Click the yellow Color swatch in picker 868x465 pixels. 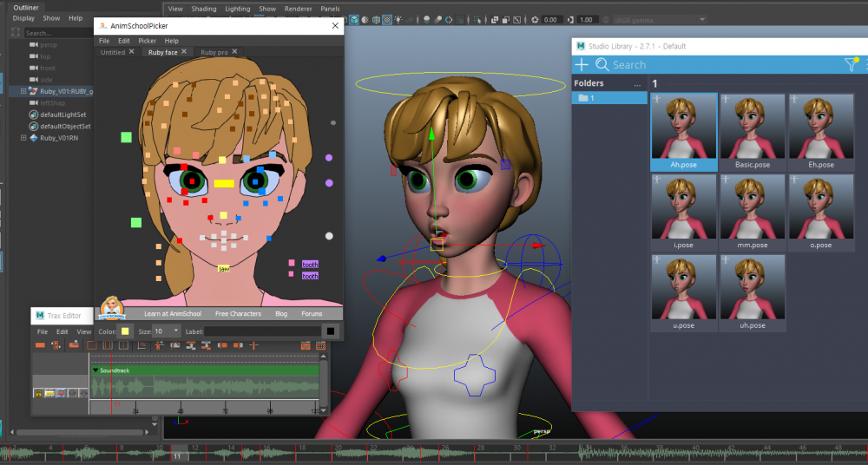click(126, 331)
